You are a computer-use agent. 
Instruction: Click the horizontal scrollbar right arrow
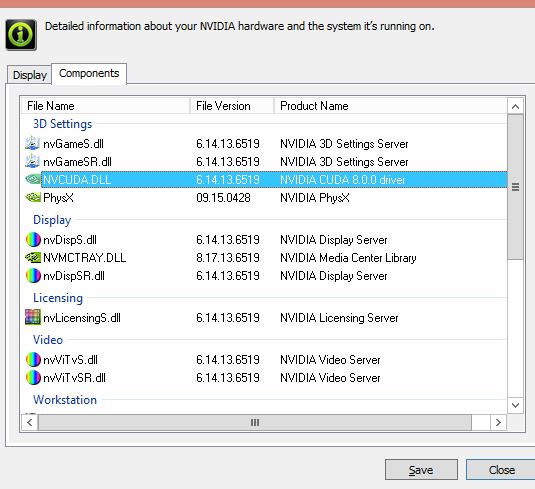coord(498,422)
